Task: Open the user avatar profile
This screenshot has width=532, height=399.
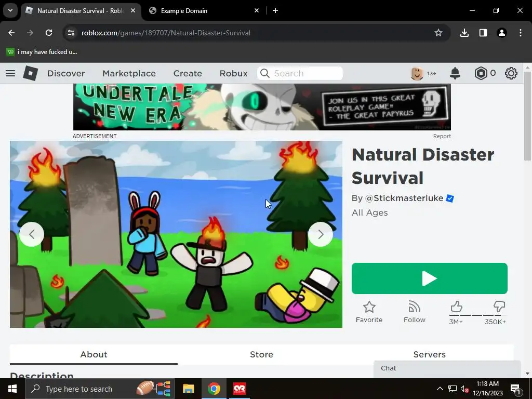Action: pyautogui.click(x=417, y=73)
